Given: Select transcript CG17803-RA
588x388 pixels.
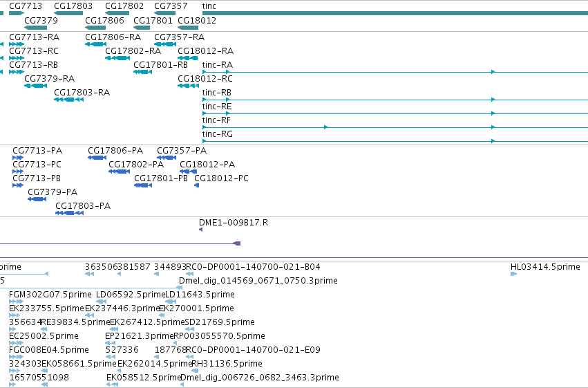Looking at the screenshot, I should pos(82,93).
